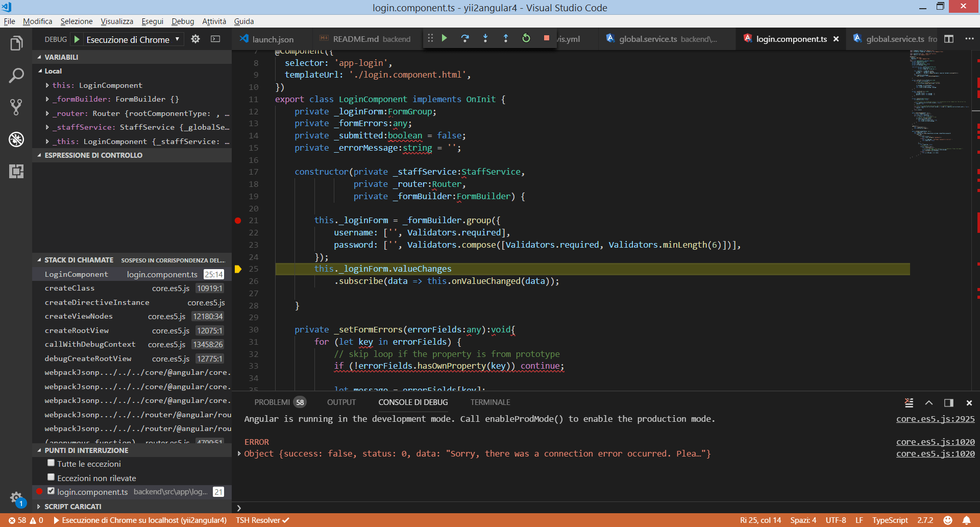Open the Explorer view in activity bar
This screenshot has height=527, width=980.
pyautogui.click(x=16, y=44)
